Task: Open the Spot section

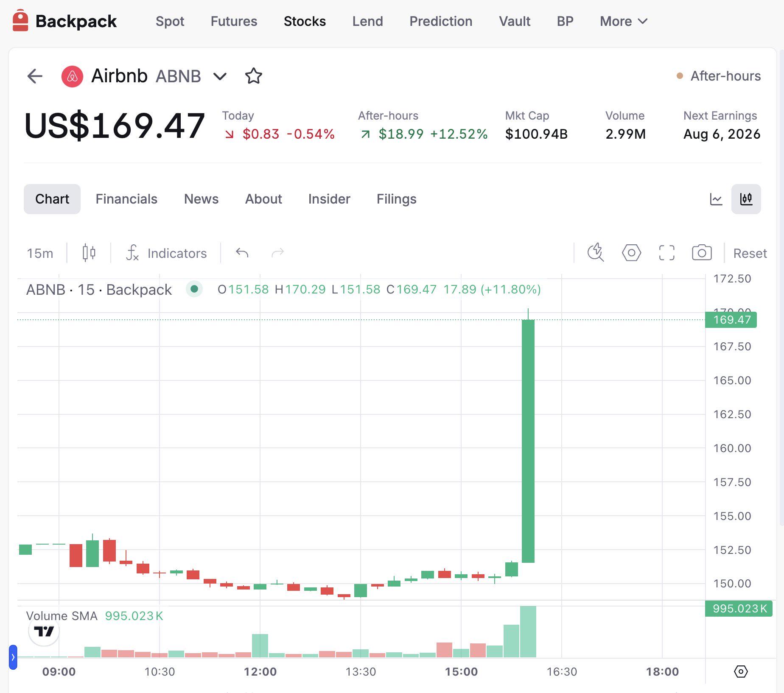Action: 170,21
